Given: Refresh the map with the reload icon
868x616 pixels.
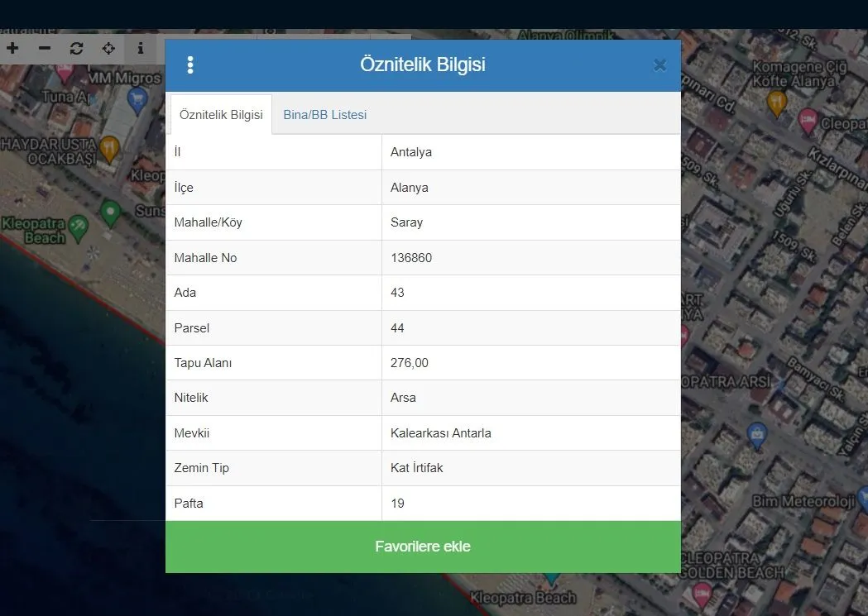Looking at the screenshot, I should pyautogui.click(x=77, y=49).
